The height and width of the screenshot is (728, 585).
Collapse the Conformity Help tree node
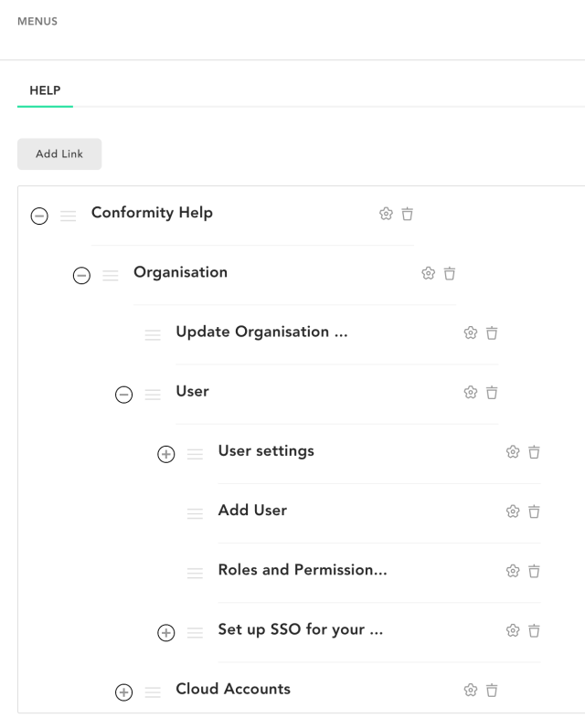coord(39,216)
